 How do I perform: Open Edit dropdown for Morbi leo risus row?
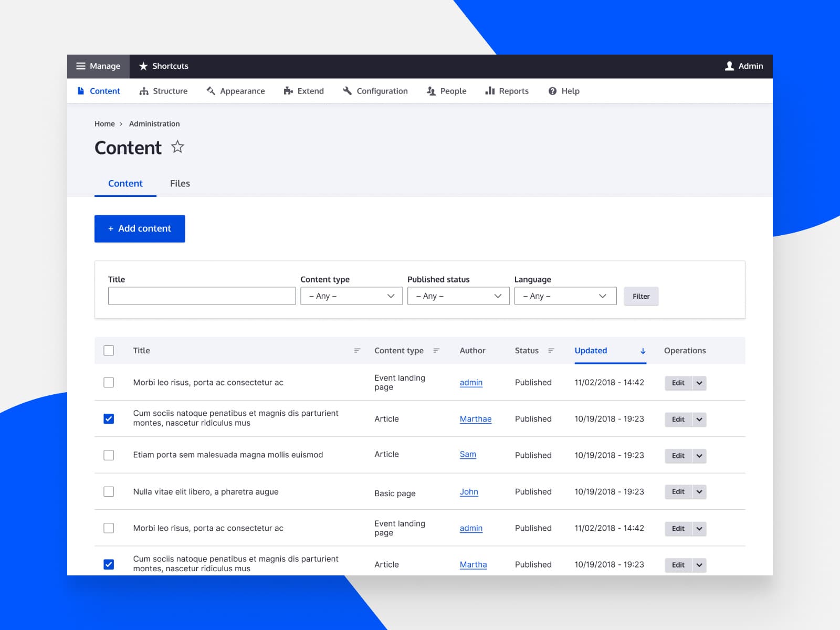click(x=699, y=383)
